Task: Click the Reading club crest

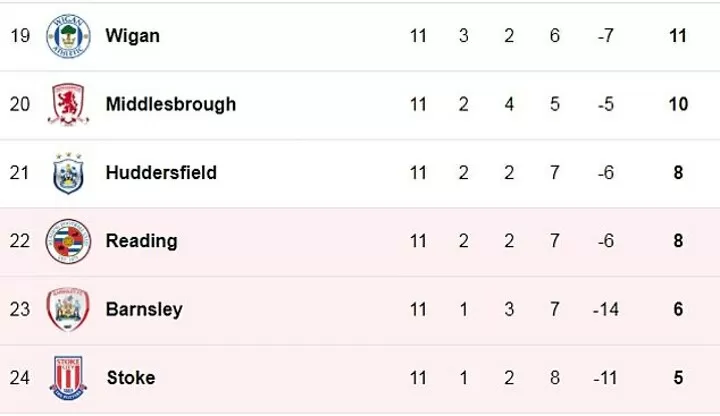Action: click(x=68, y=241)
